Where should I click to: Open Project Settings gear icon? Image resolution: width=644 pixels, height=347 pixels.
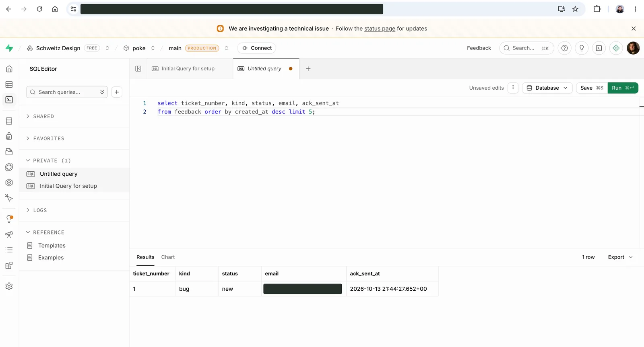9,286
